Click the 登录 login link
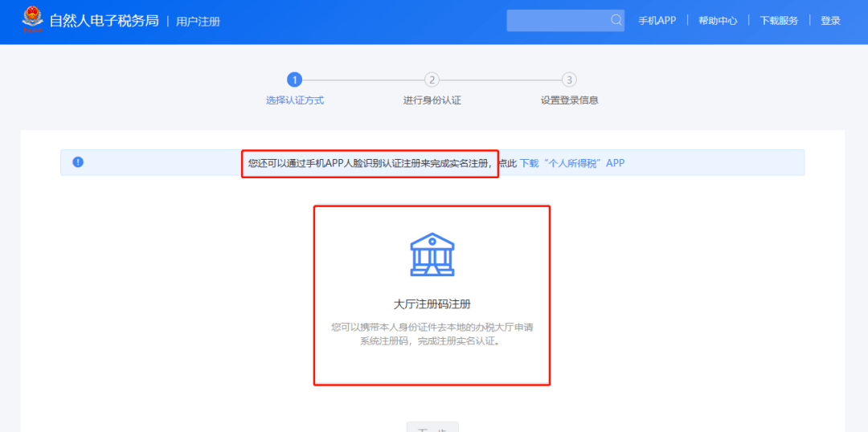868x432 pixels. pos(830,21)
